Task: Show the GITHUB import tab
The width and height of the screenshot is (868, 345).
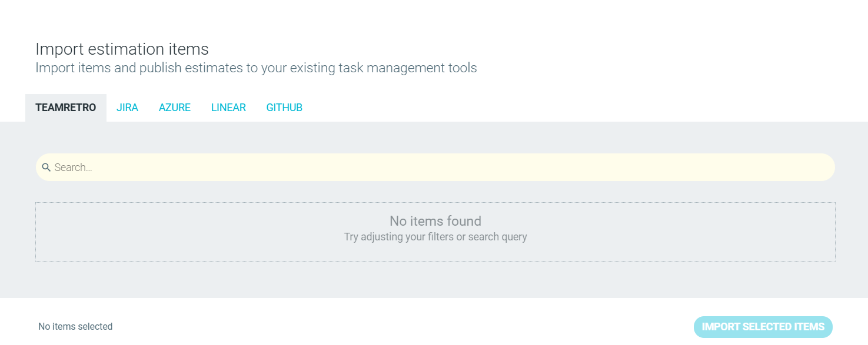Action: [x=284, y=108]
